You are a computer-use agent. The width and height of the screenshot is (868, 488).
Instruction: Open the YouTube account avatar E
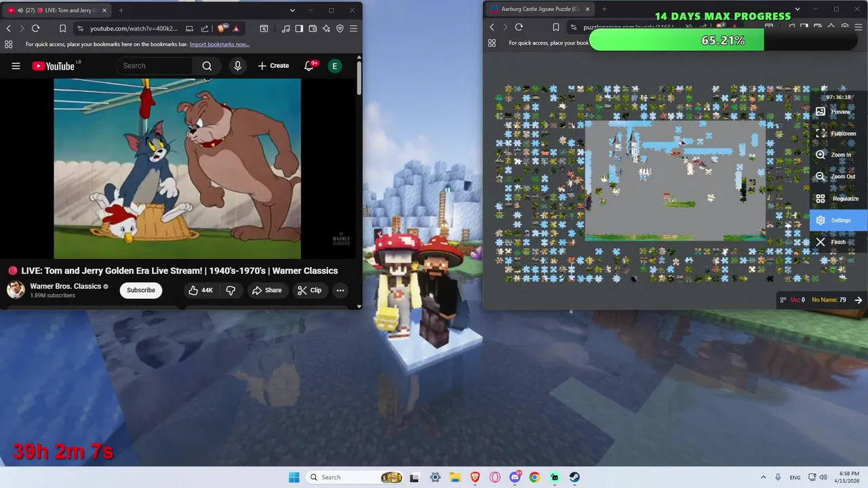334,66
